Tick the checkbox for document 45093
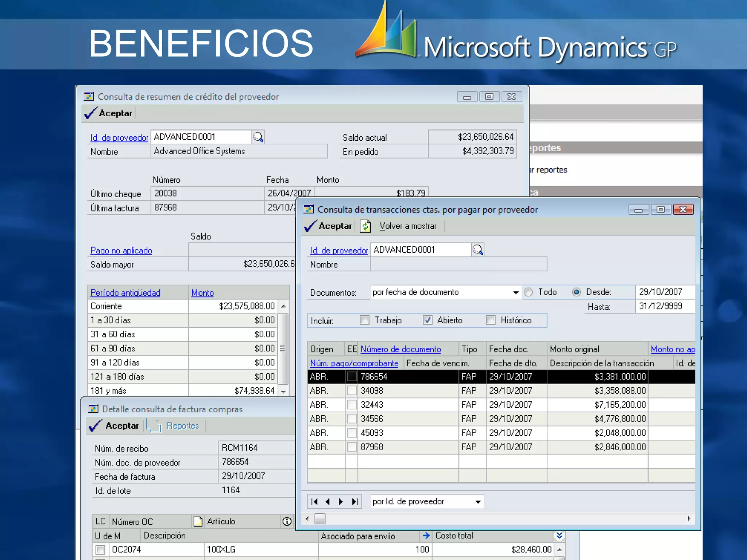This screenshot has width=747, height=560. click(x=352, y=433)
